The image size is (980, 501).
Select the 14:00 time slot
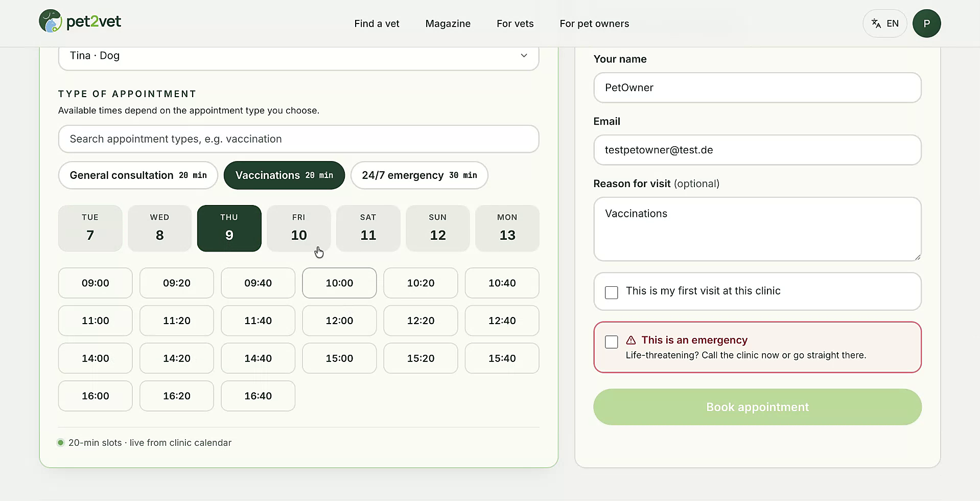(95, 358)
